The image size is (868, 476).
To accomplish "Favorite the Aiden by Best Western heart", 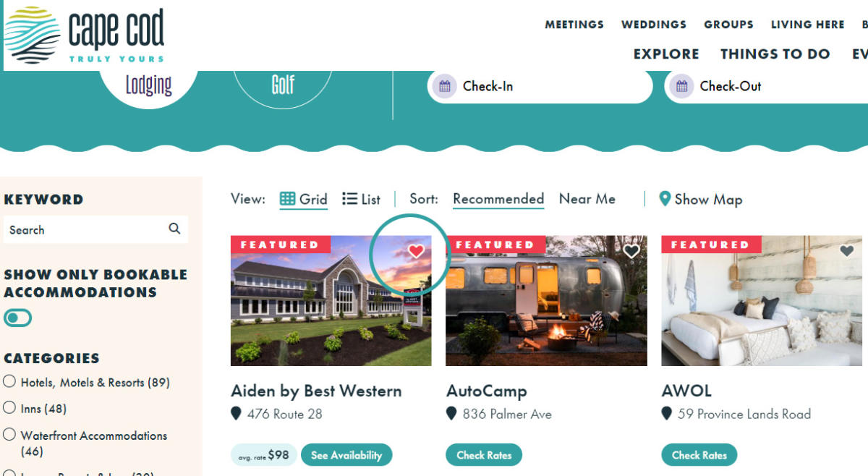I will 416,251.
